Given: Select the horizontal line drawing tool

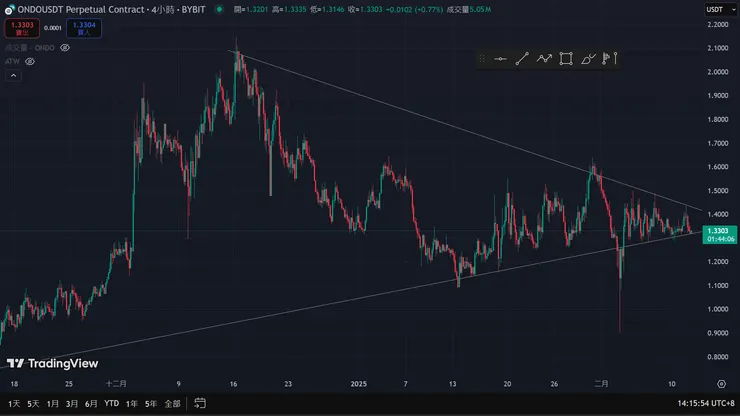Looking at the screenshot, I should point(500,59).
